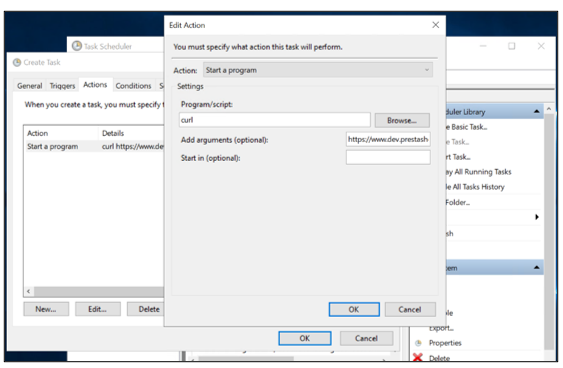Viewport: 563px width, 368px height.
Task: Click Edit button in Create Task
Action: [98, 309]
